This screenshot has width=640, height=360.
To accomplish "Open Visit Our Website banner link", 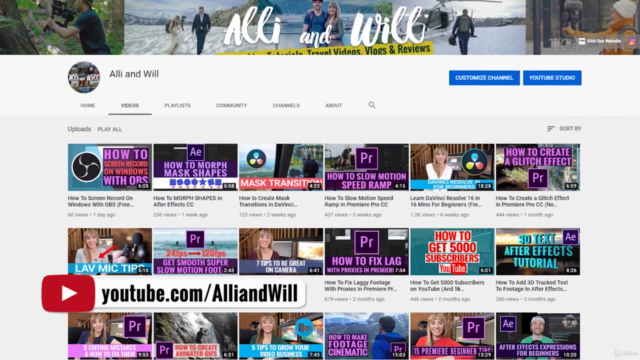I will [600, 41].
